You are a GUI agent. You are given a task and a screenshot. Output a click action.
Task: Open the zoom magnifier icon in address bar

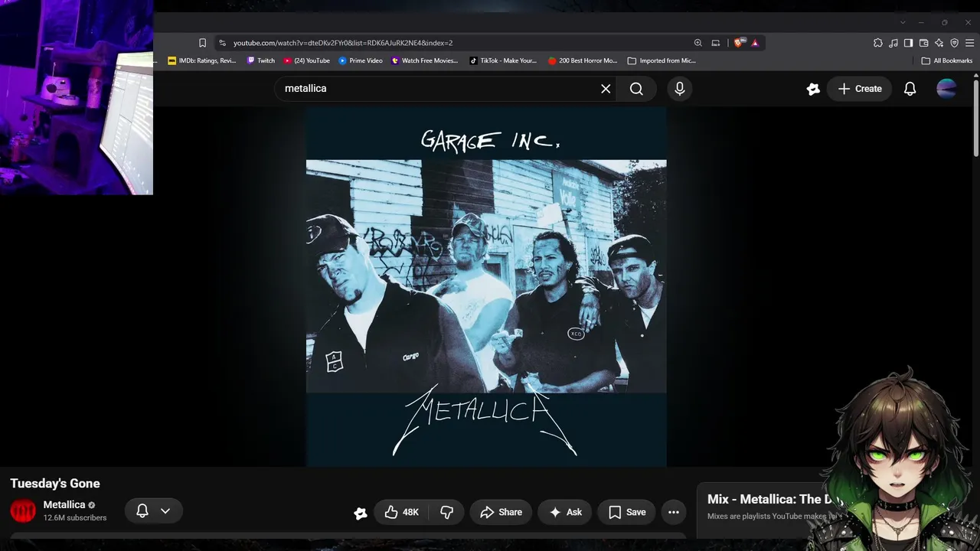[698, 43]
